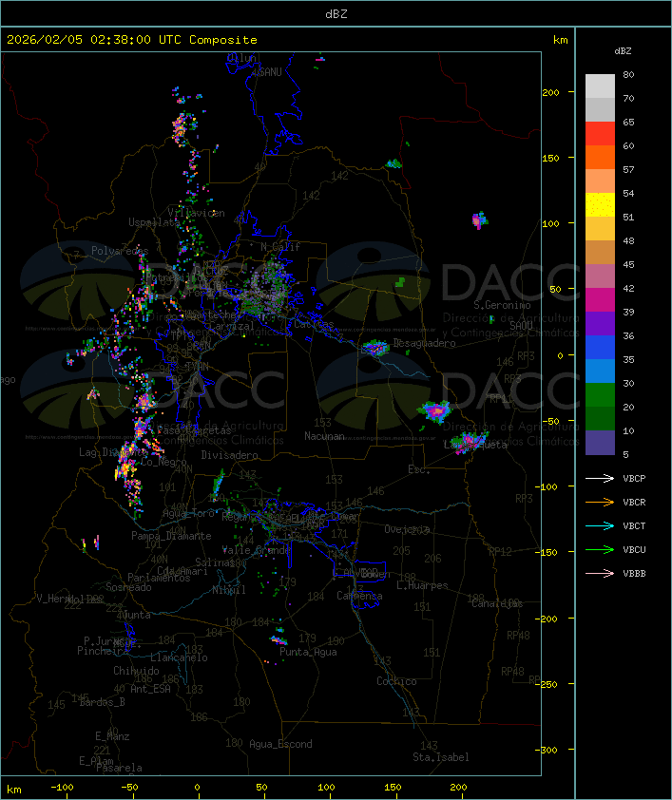This screenshot has height=800, width=672.
Task: Click the 'dBZ' heading above the color scale
Action: click(x=623, y=51)
